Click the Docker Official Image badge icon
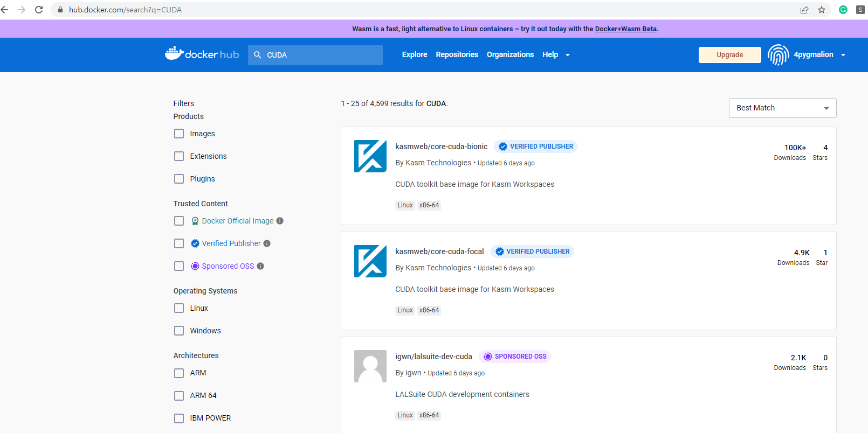Image resolution: width=868 pixels, height=433 pixels. tap(195, 221)
